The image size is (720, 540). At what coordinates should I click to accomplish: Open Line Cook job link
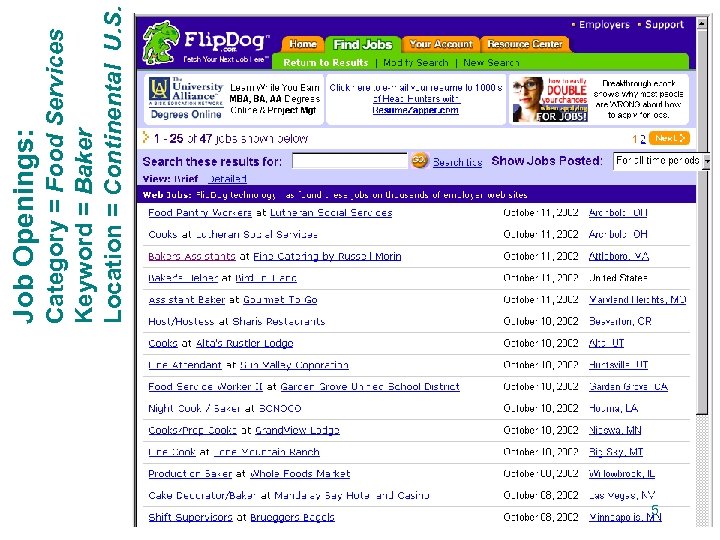tap(172, 452)
